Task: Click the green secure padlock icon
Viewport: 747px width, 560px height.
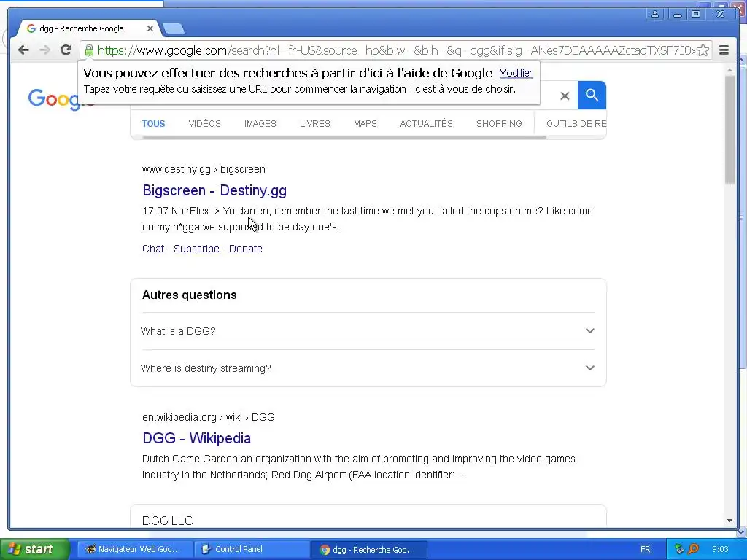Action: (x=89, y=50)
